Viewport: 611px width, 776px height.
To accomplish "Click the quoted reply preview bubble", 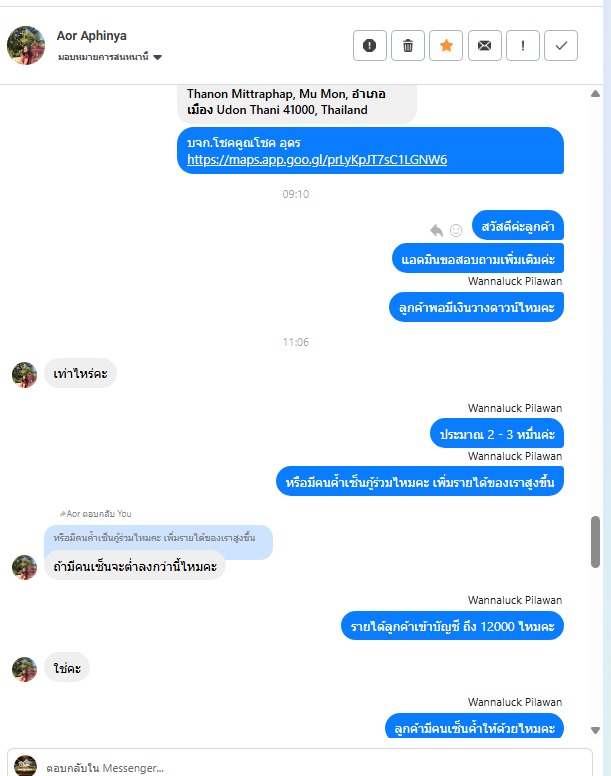I will 158,538.
